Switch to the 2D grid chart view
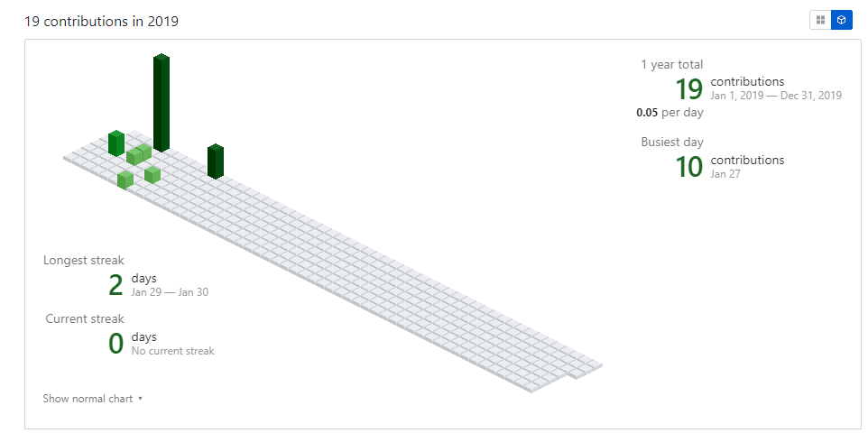Viewport: 868px width, 433px height. coord(820,20)
